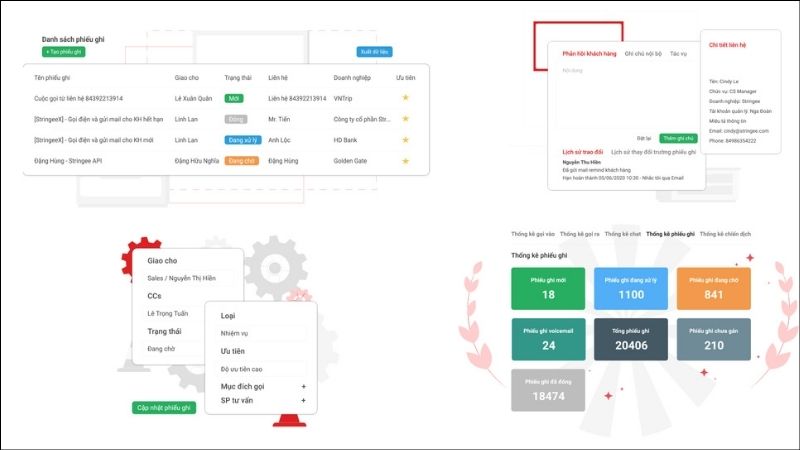This screenshot has height=450, width=800.
Task: Click the orange 'Đang chờ' status badge
Action: click(241, 161)
